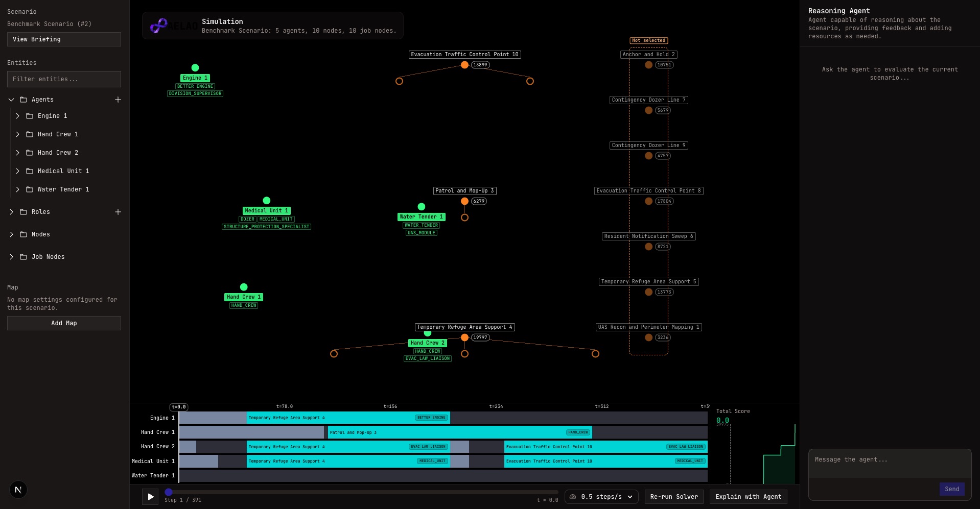Click the speedometer icon in the speed selector
The width and height of the screenshot is (980, 509).
point(573,497)
